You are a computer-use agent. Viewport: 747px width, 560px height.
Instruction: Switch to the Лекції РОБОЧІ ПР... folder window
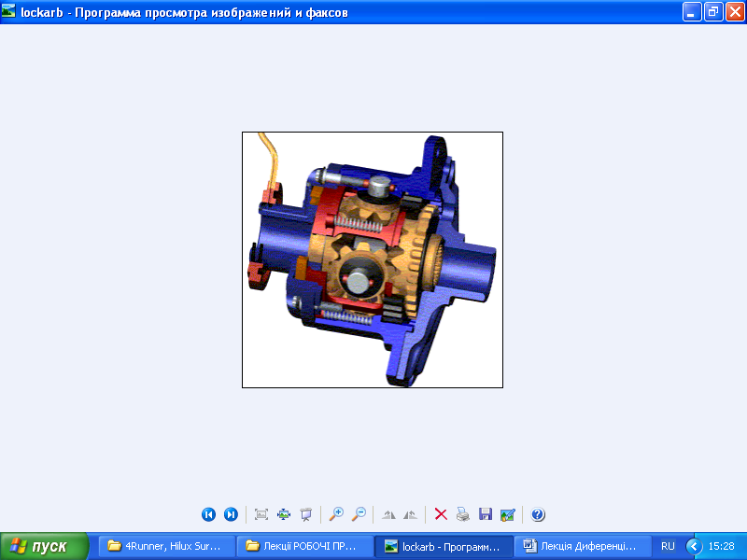[305, 546]
